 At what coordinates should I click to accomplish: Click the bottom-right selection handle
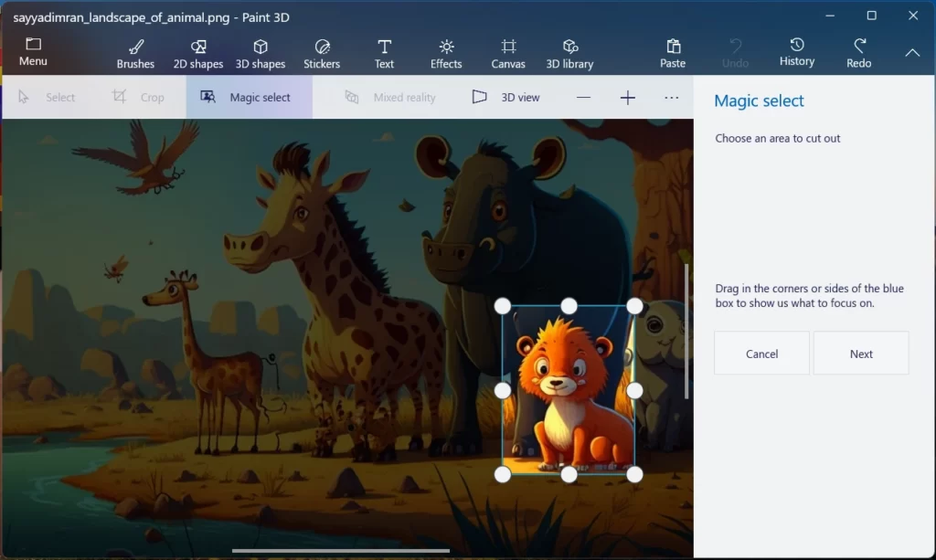[634, 475]
